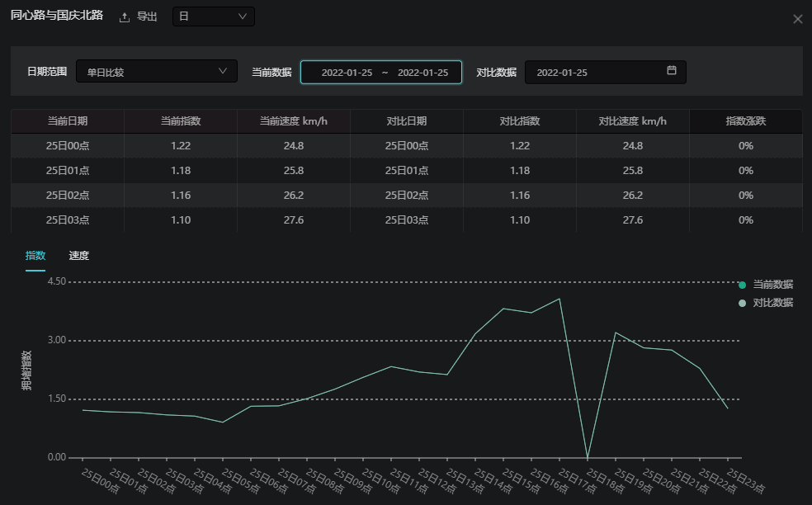
Task: Click chevron arrow of 单日比较 selector
Action: (x=223, y=71)
